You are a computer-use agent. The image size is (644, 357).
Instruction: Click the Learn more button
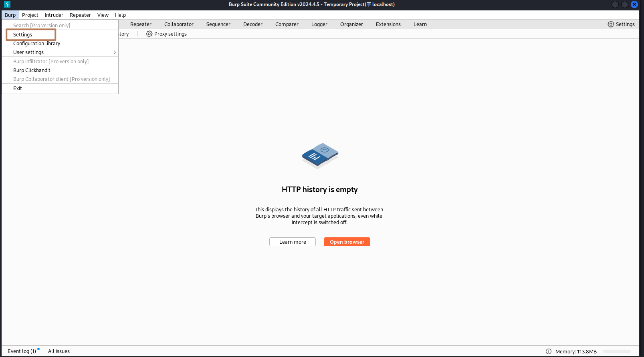293,242
